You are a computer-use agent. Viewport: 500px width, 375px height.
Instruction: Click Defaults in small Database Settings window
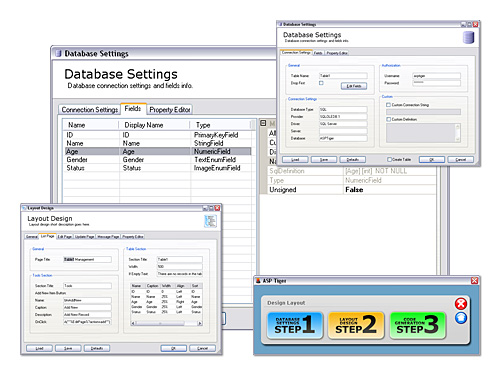(x=353, y=160)
